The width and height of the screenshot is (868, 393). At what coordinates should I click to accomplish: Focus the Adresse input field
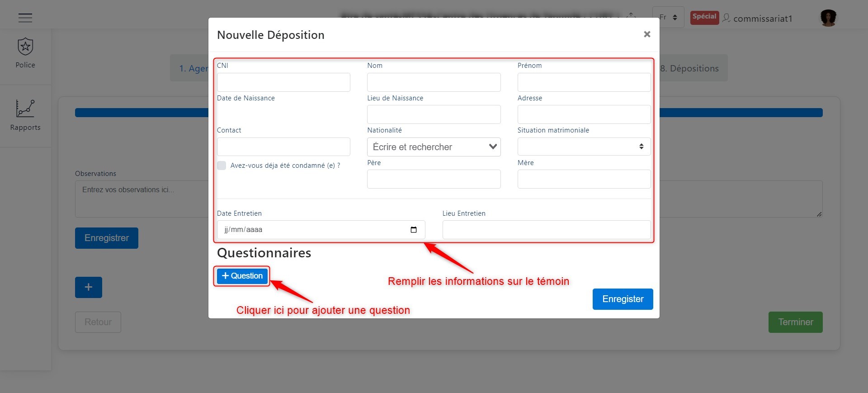pos(584,114)
